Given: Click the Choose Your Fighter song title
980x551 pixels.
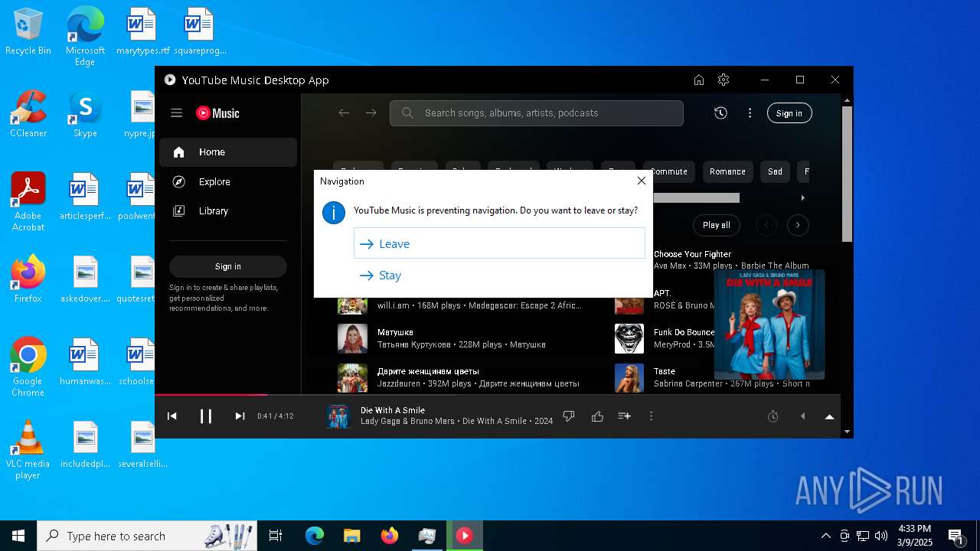Looking at the screenshot, I should coord(692,254).
